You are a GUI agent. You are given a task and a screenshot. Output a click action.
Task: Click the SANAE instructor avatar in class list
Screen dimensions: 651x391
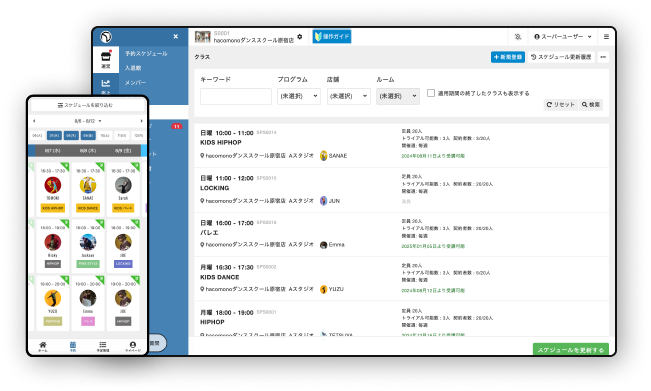323,156
